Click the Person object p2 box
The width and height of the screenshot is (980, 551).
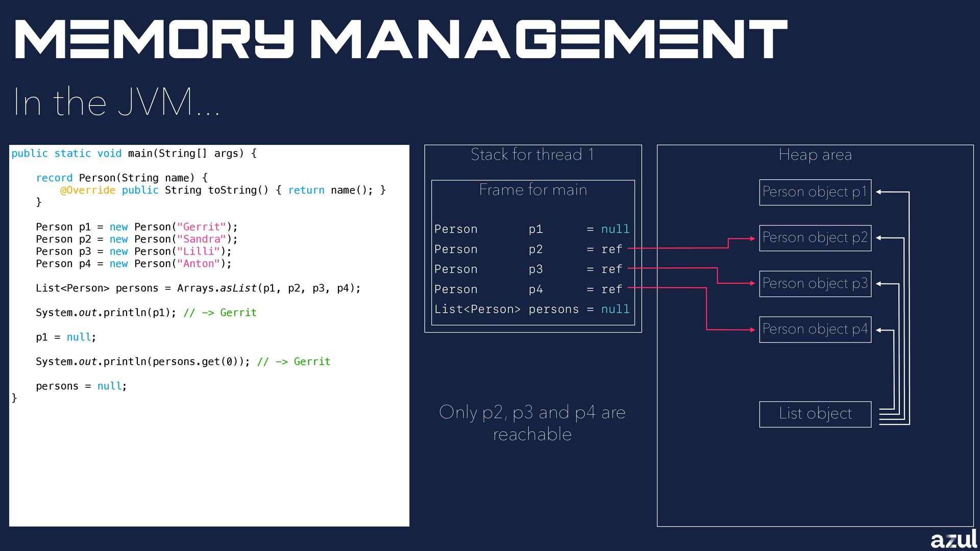pos(815,238)
